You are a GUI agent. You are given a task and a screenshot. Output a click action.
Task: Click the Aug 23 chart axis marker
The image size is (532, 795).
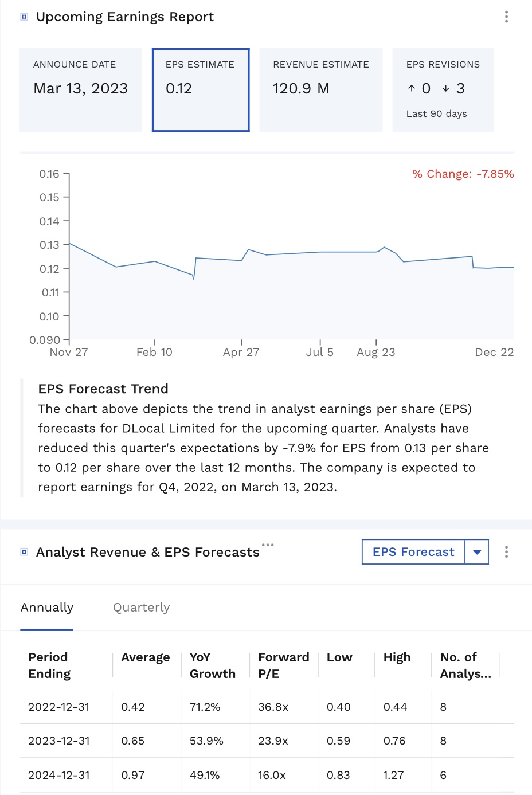[x=376, y=352]
